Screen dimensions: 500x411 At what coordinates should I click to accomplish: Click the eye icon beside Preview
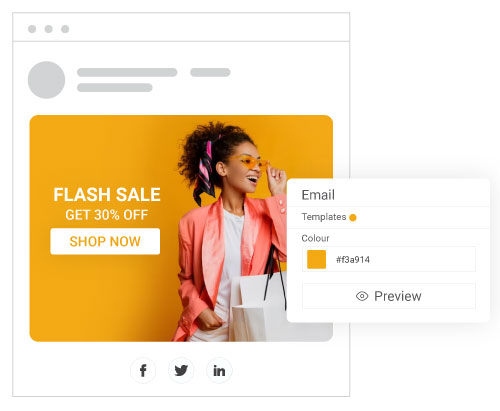point(362,296)
